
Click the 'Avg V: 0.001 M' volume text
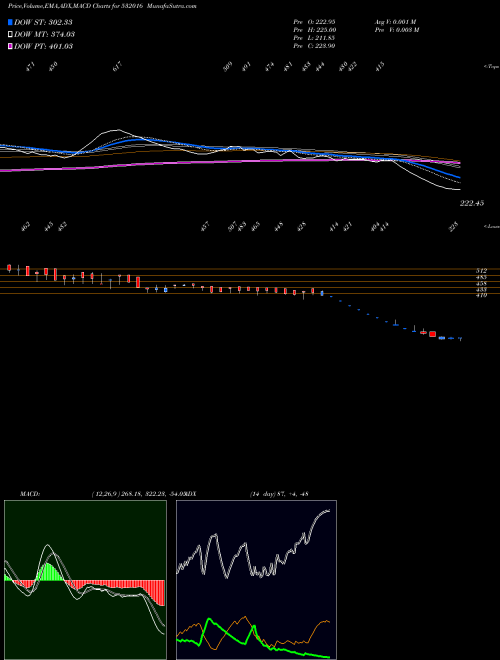395,21
